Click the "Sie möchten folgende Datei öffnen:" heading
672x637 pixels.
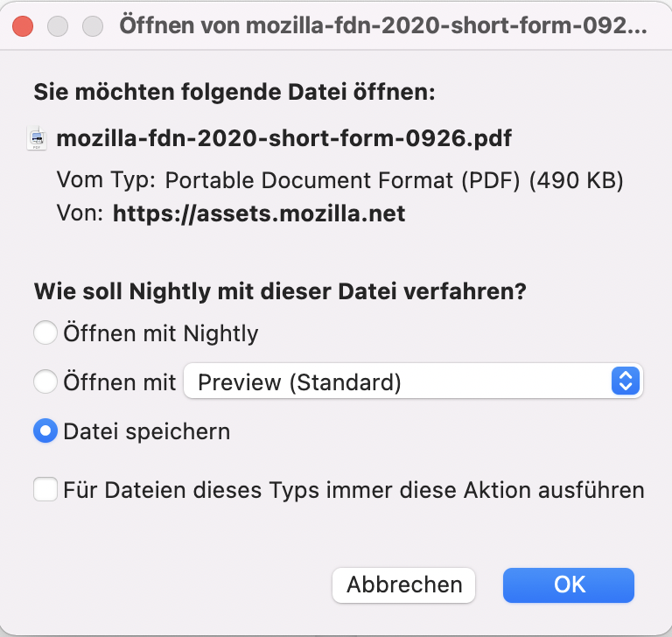[234, 91]
